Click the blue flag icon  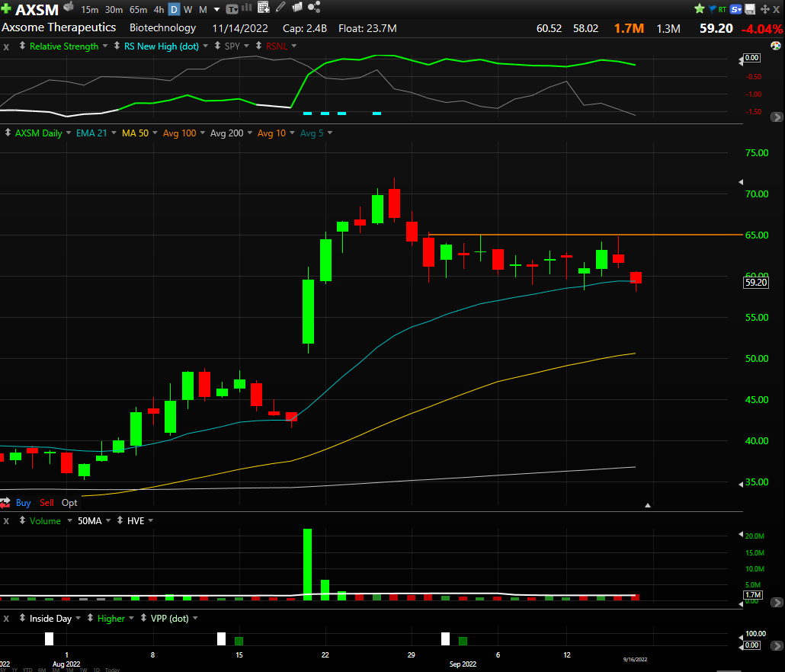pyautogui.click(x=713, y=9)
